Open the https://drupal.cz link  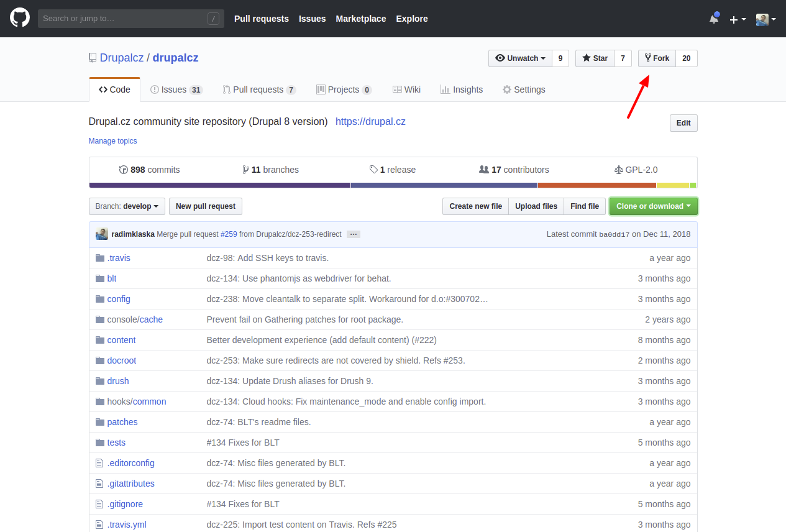[370, 122]
